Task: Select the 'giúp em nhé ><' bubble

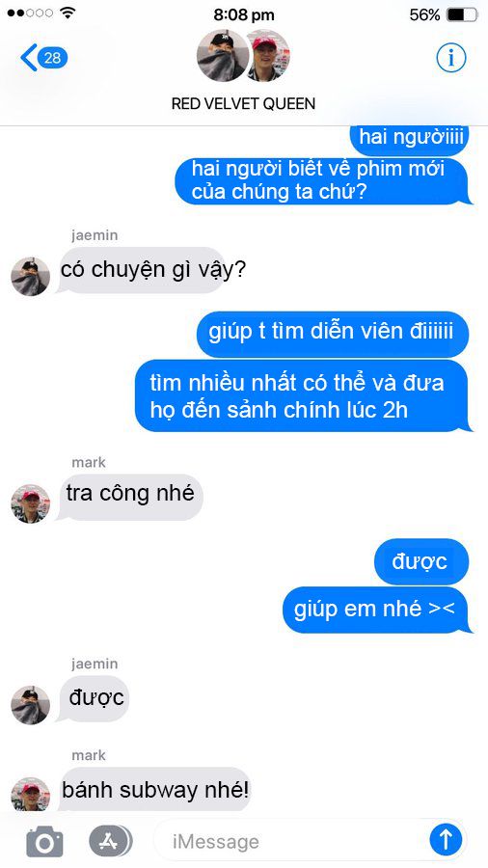Action: click(x=377, y=610)
